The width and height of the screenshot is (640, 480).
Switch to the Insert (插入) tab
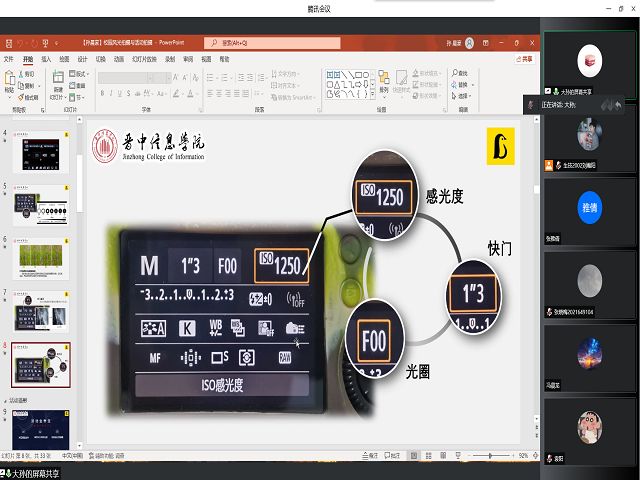pos(46,59)
